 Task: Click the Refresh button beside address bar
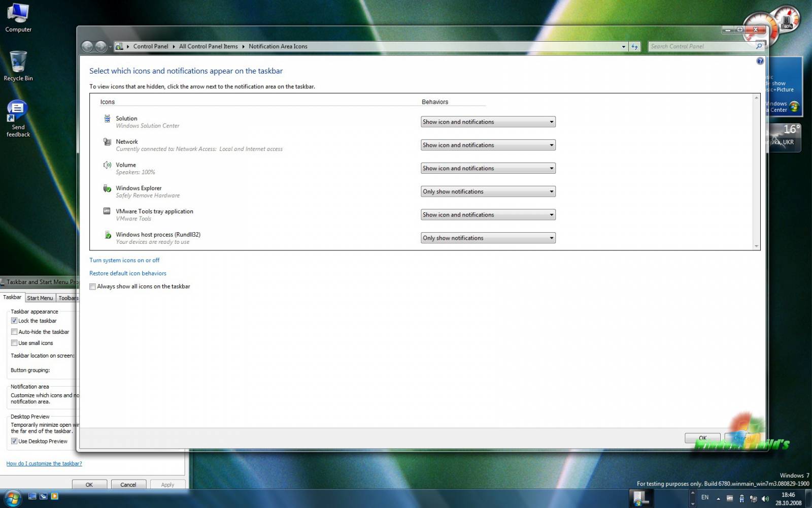click(634, 46)
